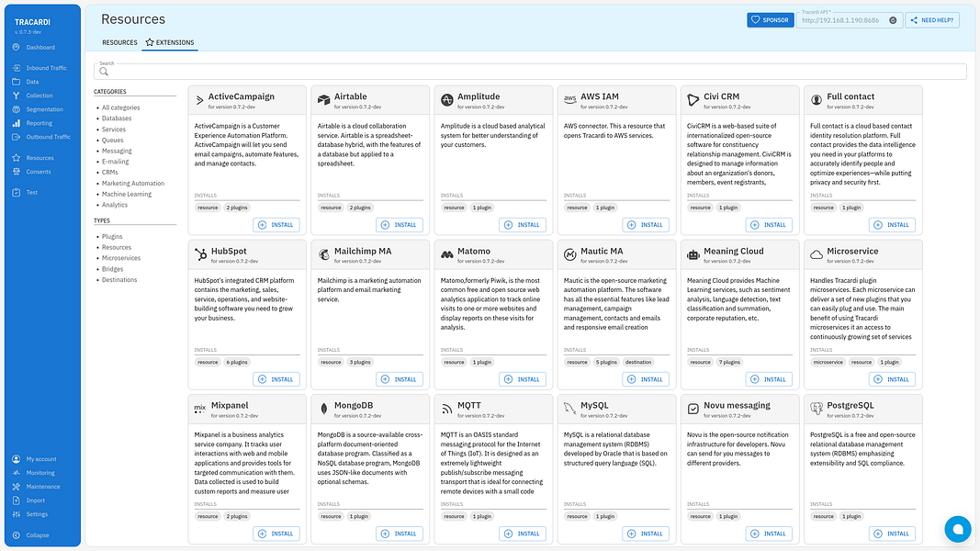
Task: Install the Civi CRM extension
Action: tap(769, 225)
